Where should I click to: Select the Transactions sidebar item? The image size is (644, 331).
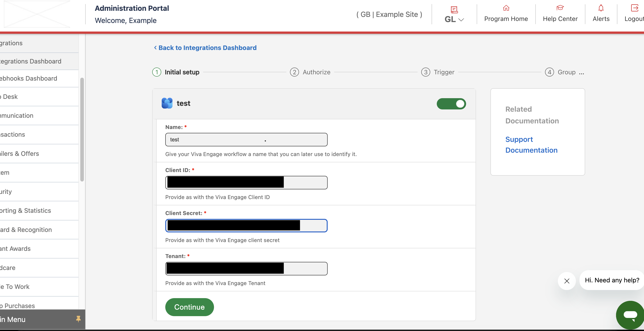tap(39, 135)
